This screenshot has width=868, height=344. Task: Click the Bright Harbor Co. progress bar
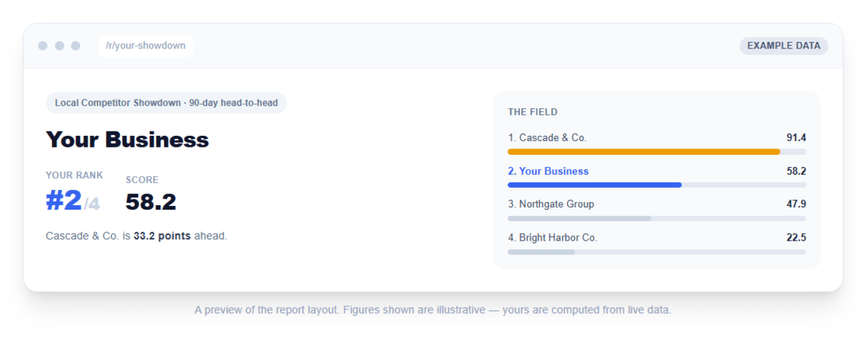(x=657, y=252)
